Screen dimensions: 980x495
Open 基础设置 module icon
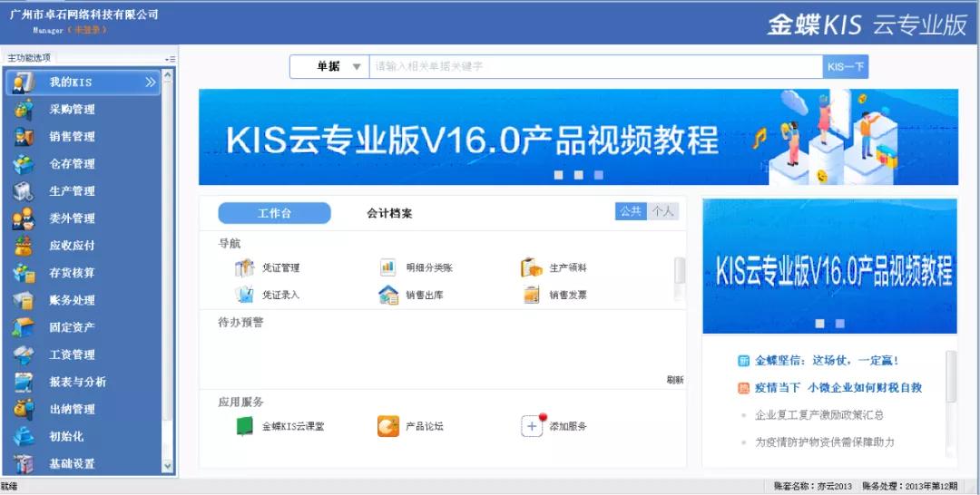coord(24,464)
